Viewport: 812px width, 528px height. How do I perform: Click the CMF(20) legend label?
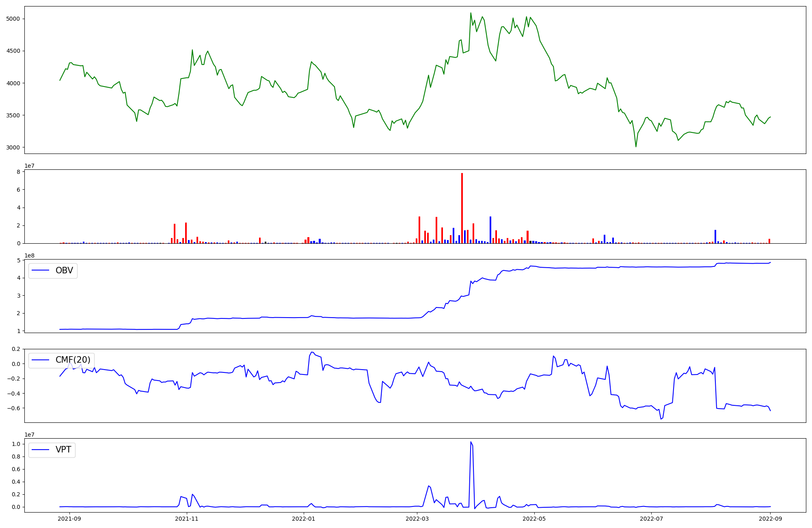73,360
